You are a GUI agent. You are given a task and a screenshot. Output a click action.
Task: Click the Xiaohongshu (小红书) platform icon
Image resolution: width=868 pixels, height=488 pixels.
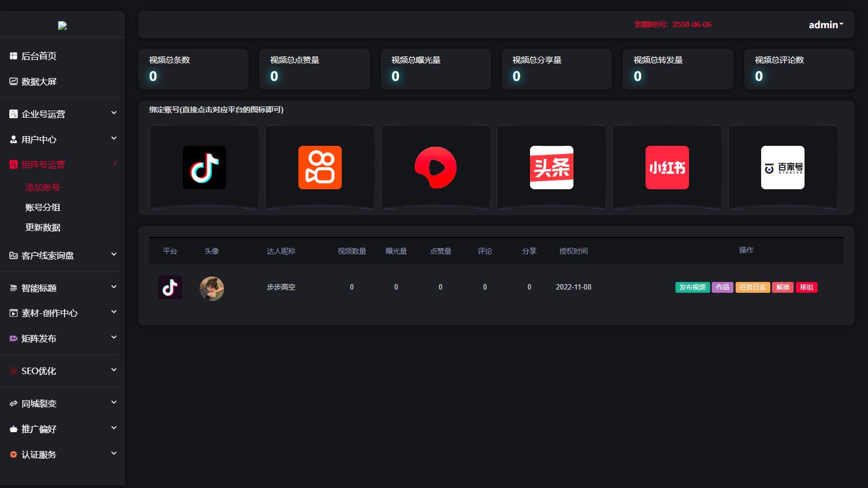[x=667, y=168]
